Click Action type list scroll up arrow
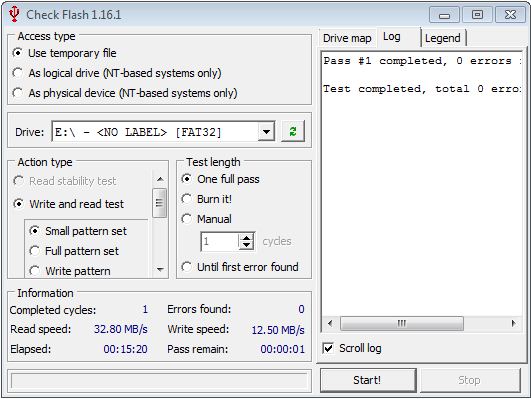 [160, 179]
